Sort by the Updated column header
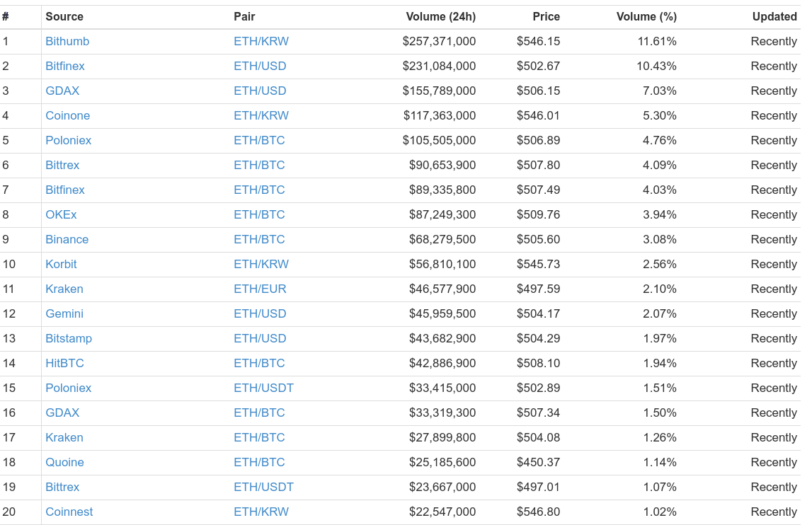Image resolution: width=812 pixels, height=525 pixels. 774,16
